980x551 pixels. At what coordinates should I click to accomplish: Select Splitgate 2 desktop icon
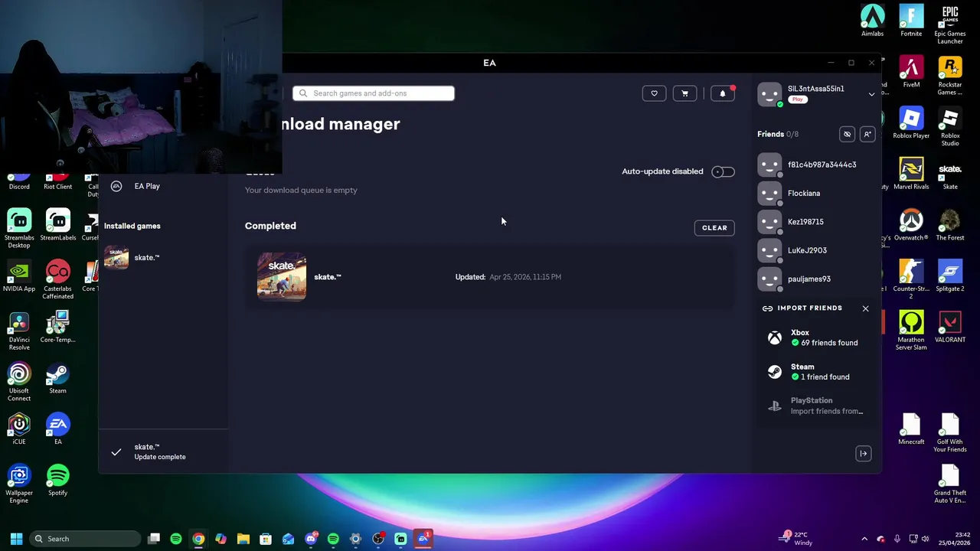(x=950, y=276)
